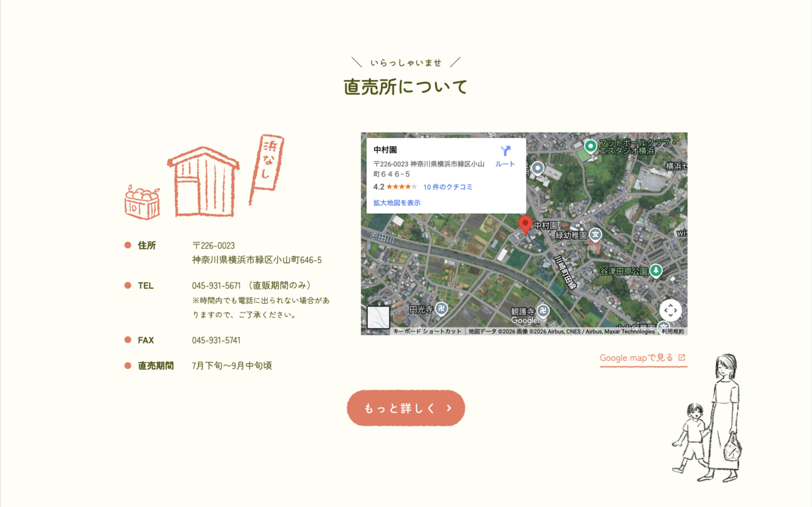Open 利用規約 terms link on map
The height and width of the screenshot is (507, 812).
point(673,331)
